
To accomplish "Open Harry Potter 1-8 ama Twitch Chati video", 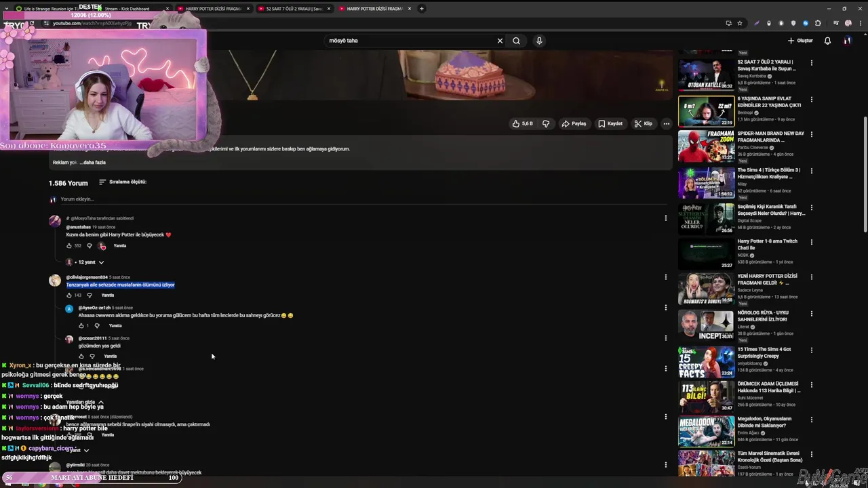I will [768, 244].
